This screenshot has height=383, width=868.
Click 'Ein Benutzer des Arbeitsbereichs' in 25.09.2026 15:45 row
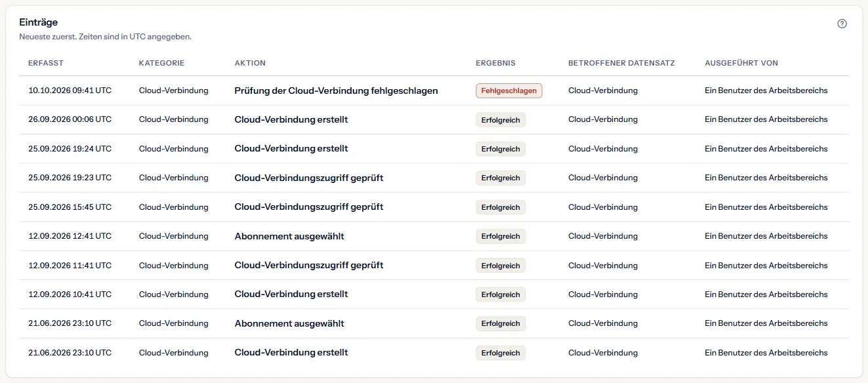(x=766, y=207)
